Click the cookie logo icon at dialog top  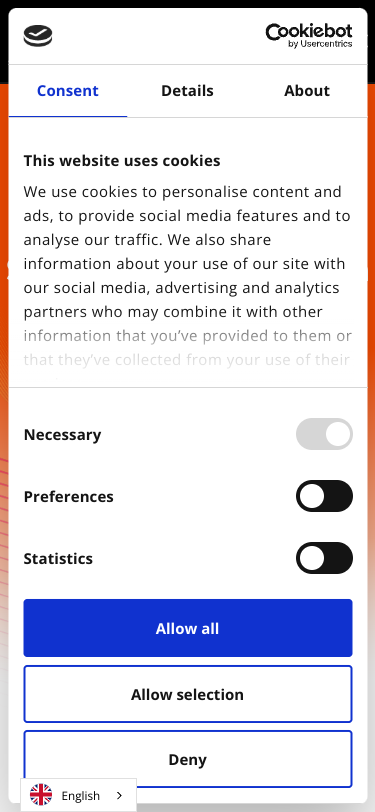point(38,36)
